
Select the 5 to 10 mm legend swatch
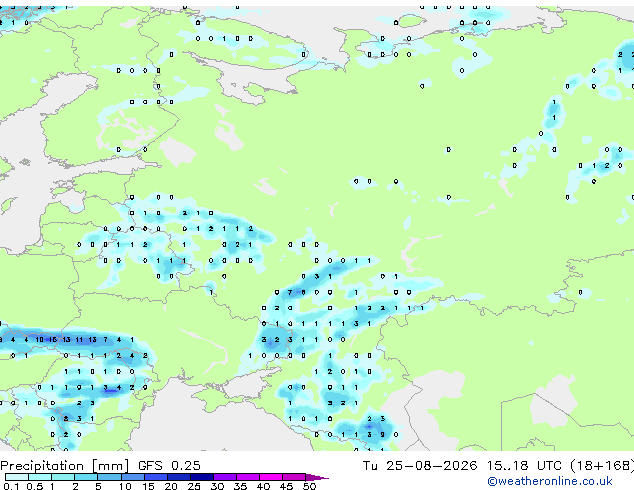(x=109, y=477)
